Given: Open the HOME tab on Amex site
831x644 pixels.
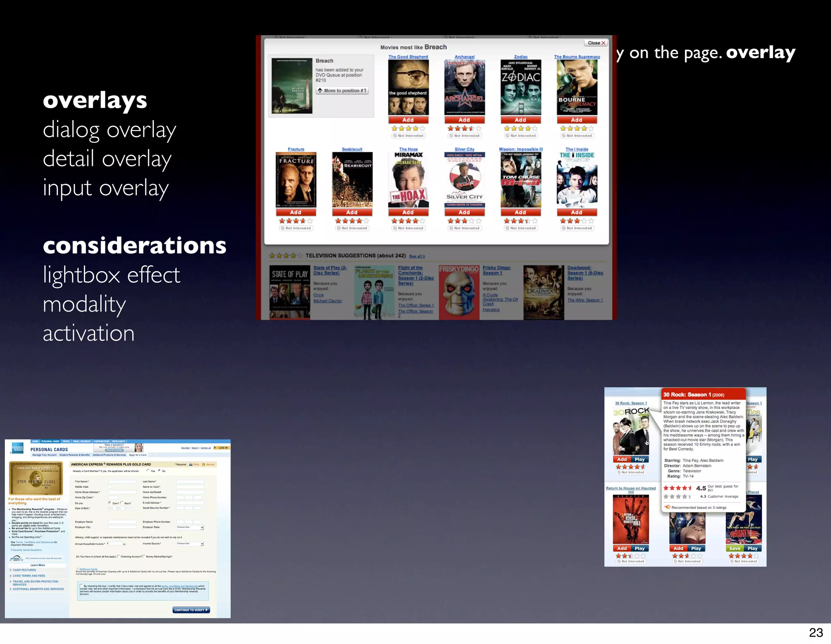Looking at the screenshot, I should point(35,441).
